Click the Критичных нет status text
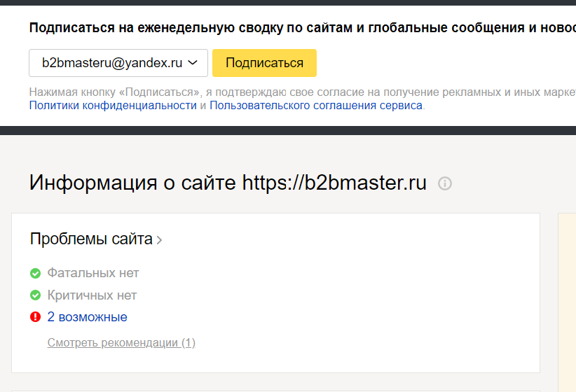 coord(92,295)
